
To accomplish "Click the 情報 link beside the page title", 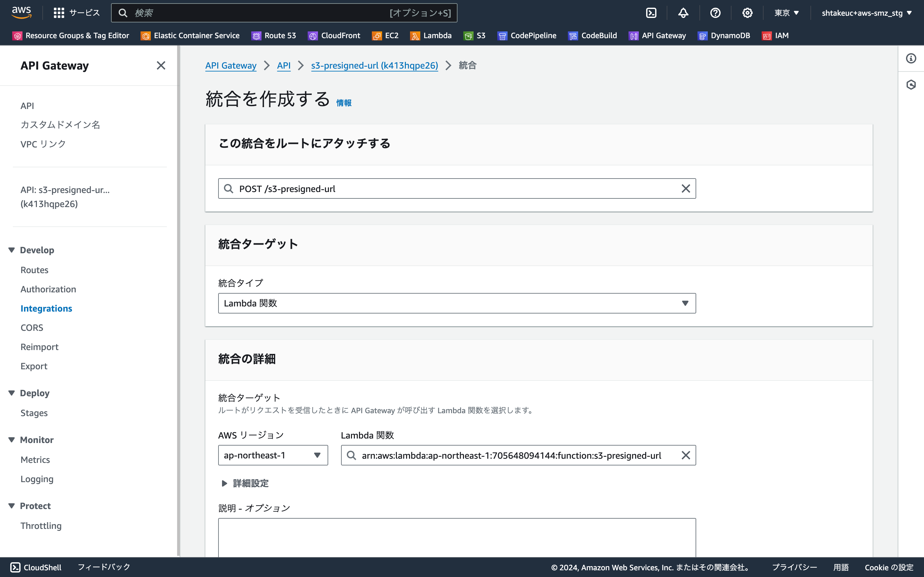I will [x=343, y=103].
